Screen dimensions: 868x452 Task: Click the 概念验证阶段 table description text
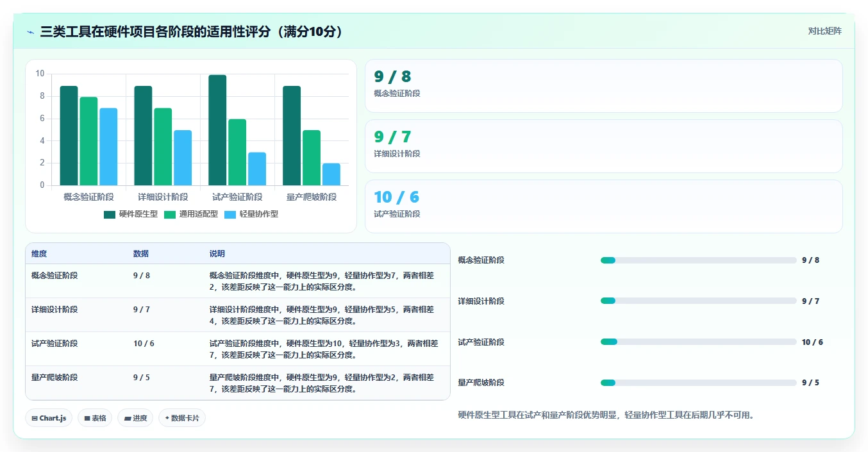pyautogui.click(x=322, y=281)
